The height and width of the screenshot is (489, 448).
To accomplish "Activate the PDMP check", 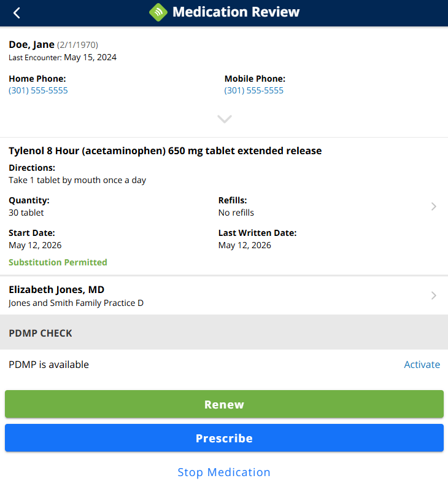I will coord(422,364).
